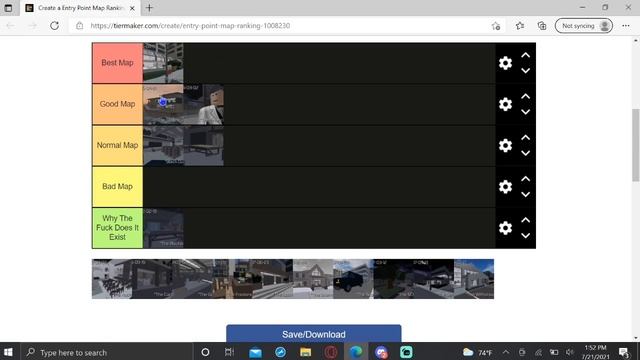
Task: Move Best Map row up with chevron
Action: tap(526, 55)
